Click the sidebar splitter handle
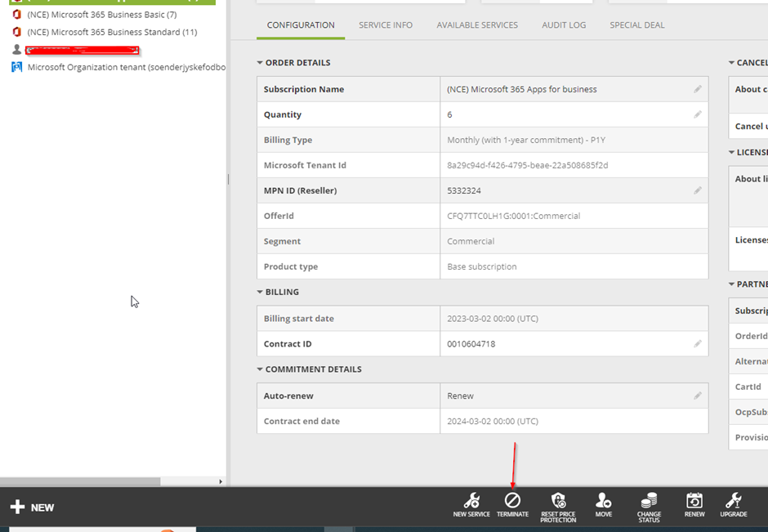The image size is (768, 532). 228,179
